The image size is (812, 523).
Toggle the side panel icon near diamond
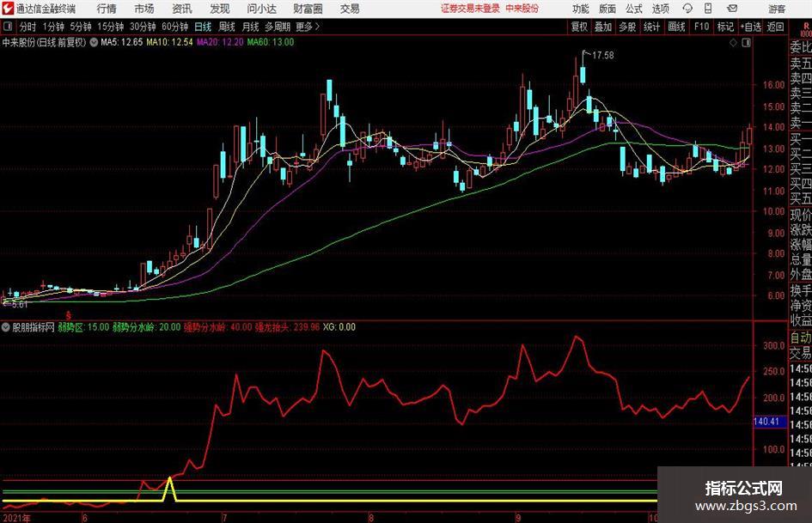[746, 43]
